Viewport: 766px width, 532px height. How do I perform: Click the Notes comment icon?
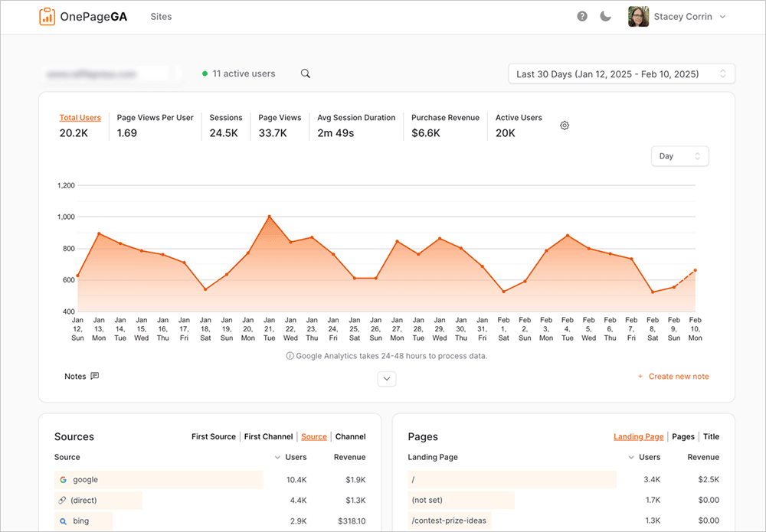pos(93,376)
